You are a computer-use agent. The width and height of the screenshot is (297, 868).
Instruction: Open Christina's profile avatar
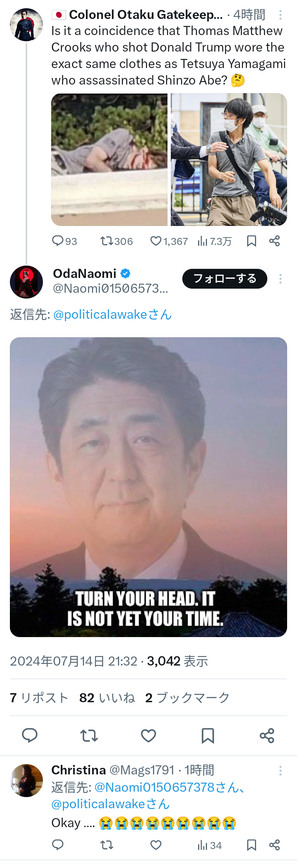[x=26, y=781]
